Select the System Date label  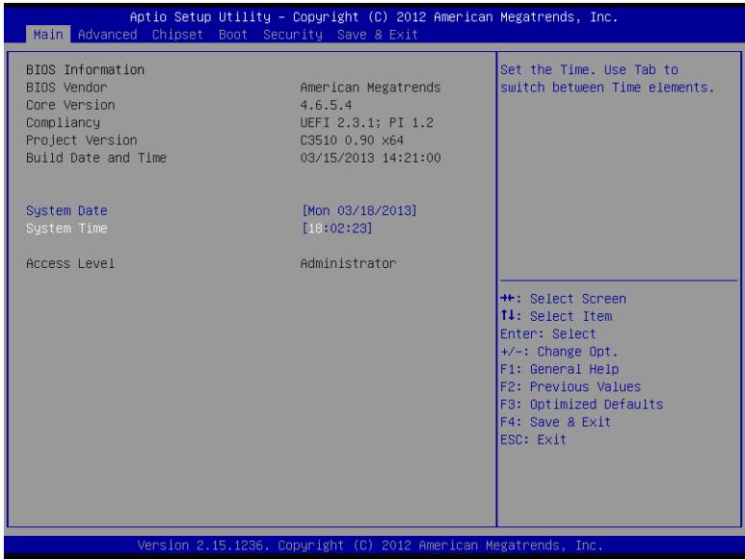point(67,210)
